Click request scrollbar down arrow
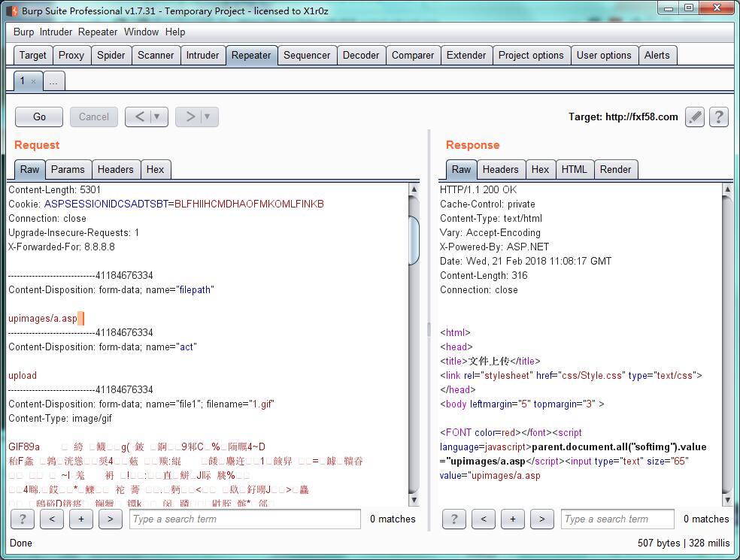 pos(414,500)
